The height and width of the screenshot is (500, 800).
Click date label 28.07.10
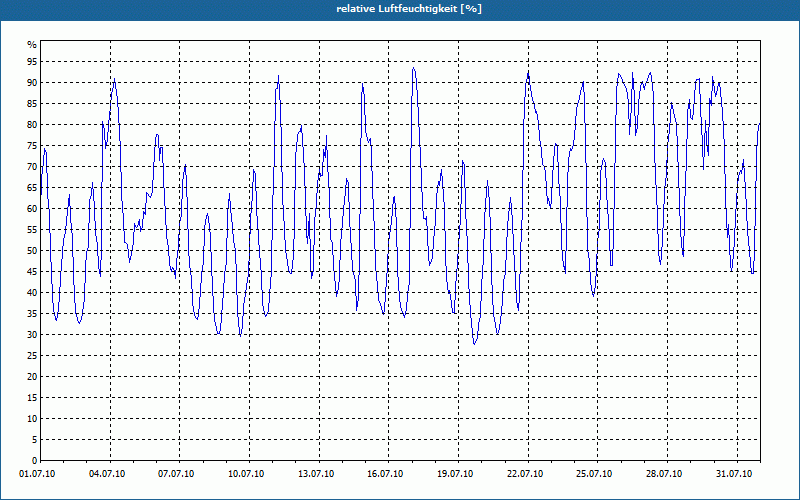664,474
